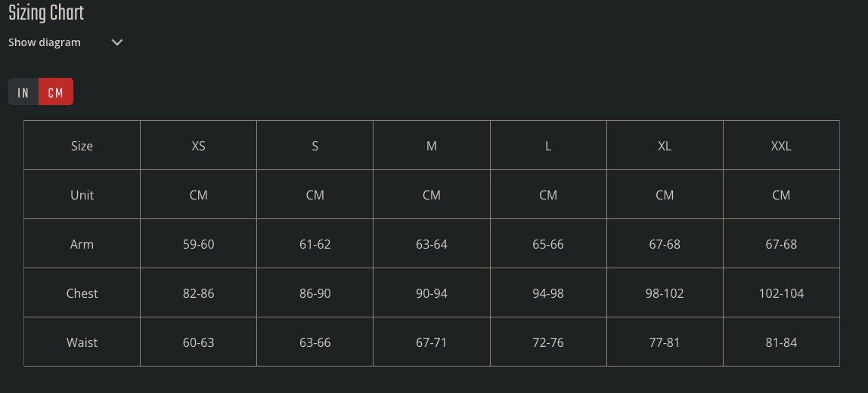Select the Chest row label
This screenshot has height=393, width=868.
click(82, 293)
